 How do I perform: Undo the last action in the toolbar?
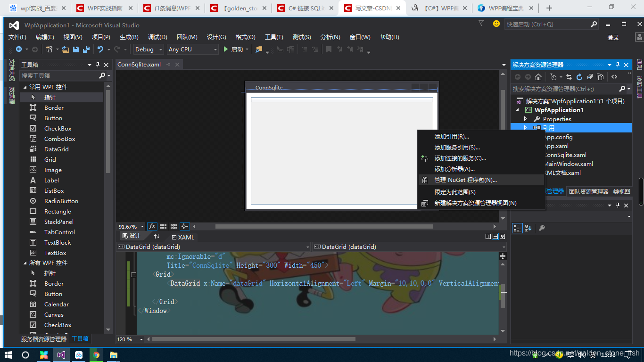[x=100, y=49]
